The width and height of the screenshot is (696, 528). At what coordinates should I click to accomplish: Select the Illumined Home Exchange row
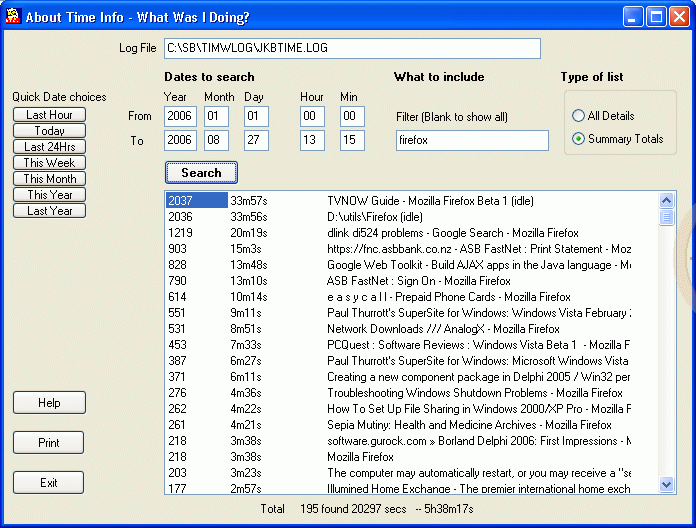point(411,488)
